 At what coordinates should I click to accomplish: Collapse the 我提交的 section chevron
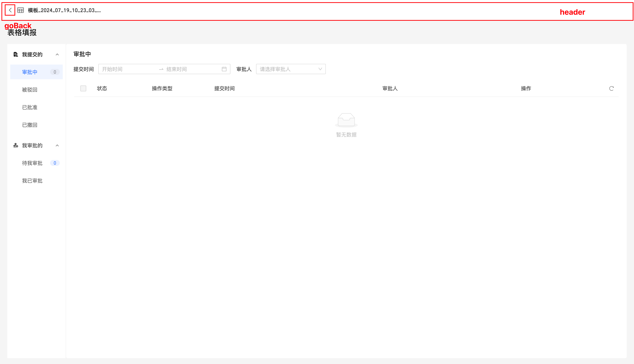[57, 54]
